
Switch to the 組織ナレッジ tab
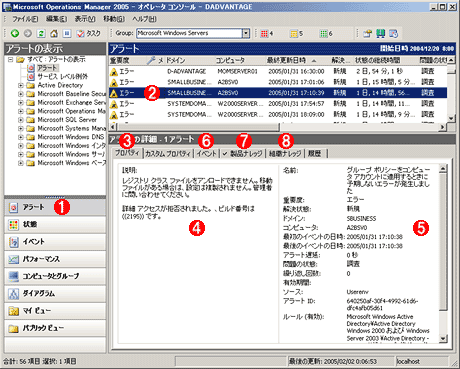click(x=285, y=153)
